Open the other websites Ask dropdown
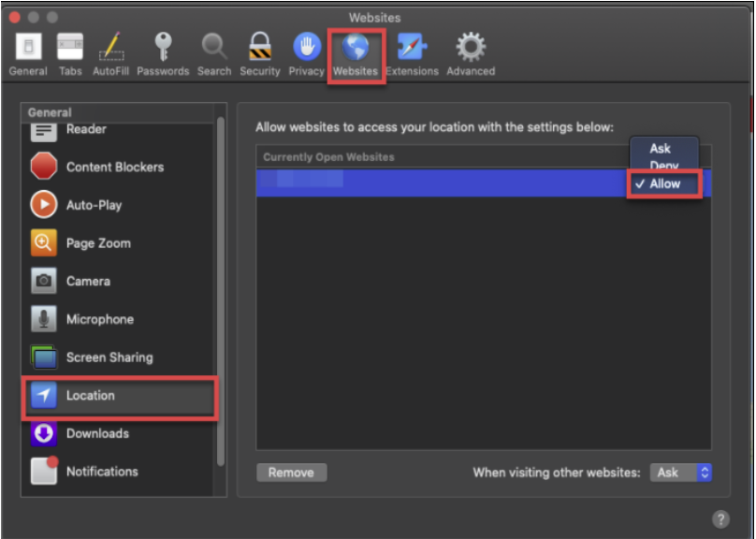Image resolution: width=756 pixels, height=539 pixels. tap(681, 473)
